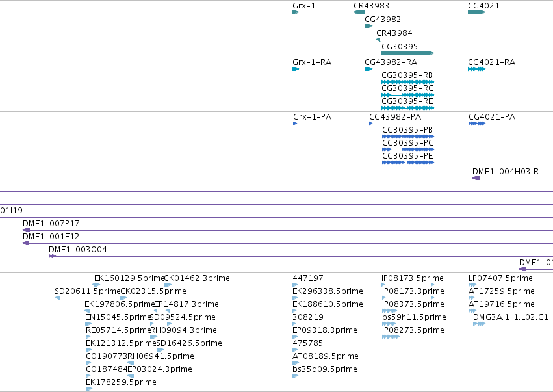Select AT17259.5prime EST
This screenshot has width=553, height=392.
tap(472, 298)
